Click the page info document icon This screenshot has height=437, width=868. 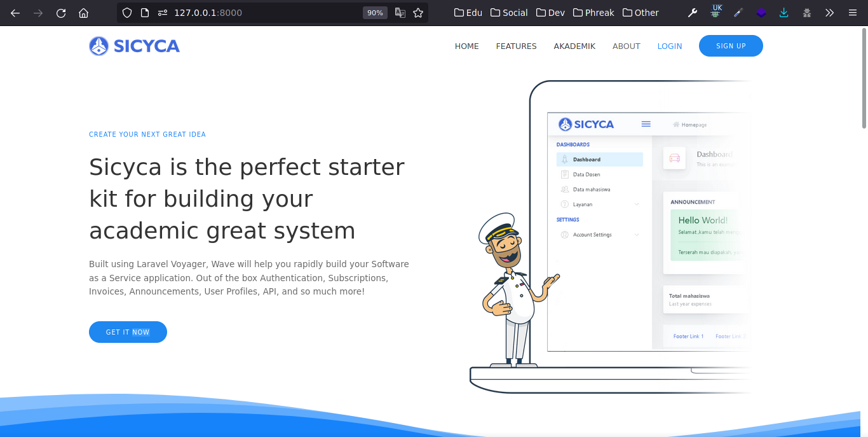[145, 13]
